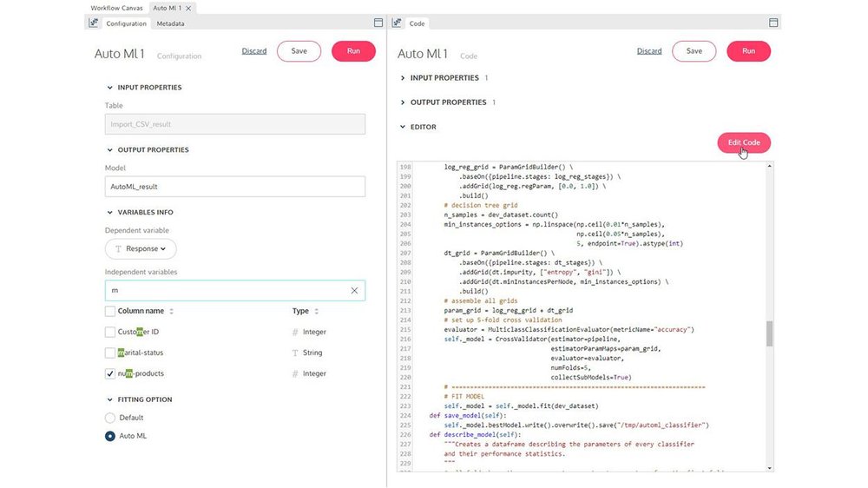Expand OUTPUT PROPERTIES in Code panel
This screenshot has height=488, width=868.
403,102
